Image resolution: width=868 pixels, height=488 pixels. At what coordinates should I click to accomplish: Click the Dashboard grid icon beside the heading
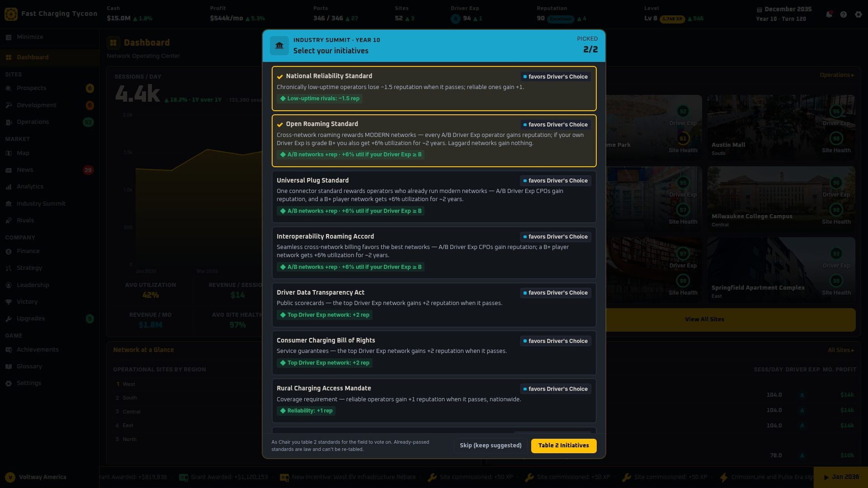[x=113, y=43]
